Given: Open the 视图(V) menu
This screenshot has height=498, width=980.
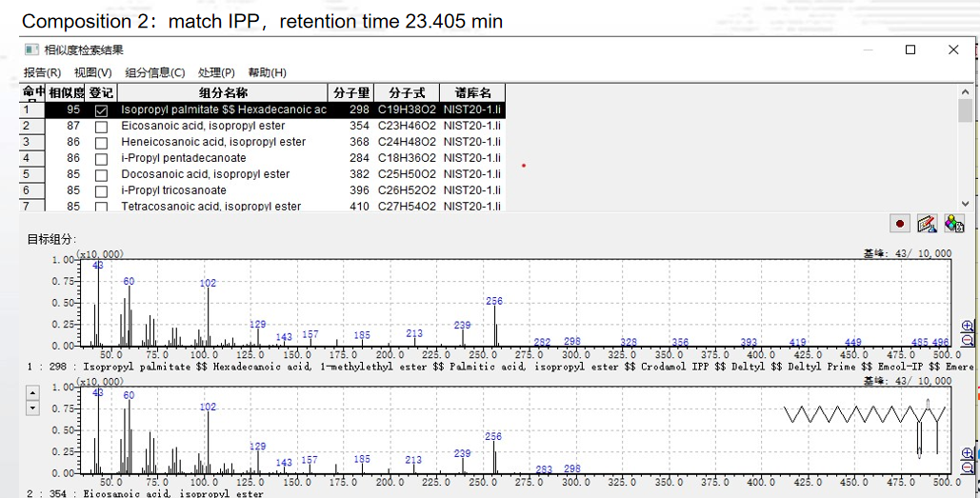Looking at the screenshot, I should [x=93, y=72].
